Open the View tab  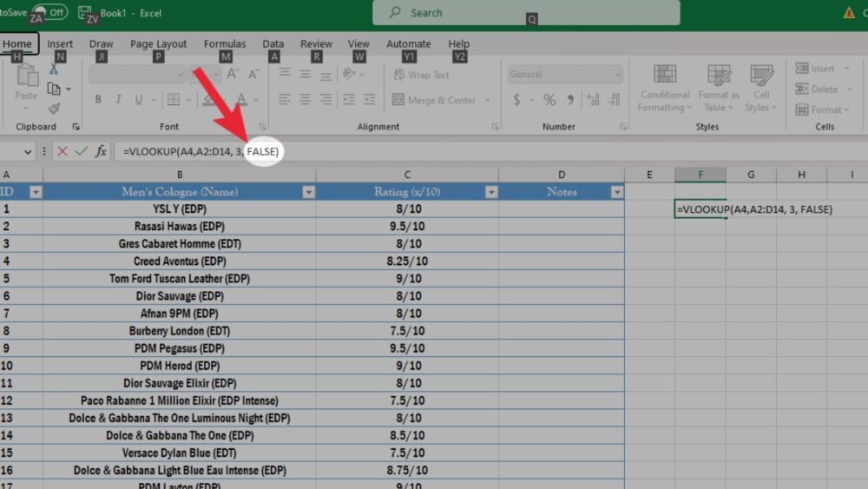(x=358, y=43)
